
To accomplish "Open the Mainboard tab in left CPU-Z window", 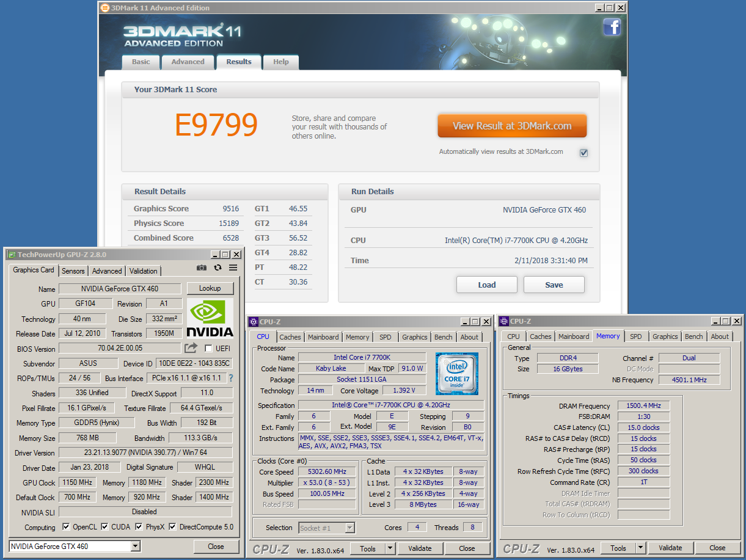I will pos(323,337).
